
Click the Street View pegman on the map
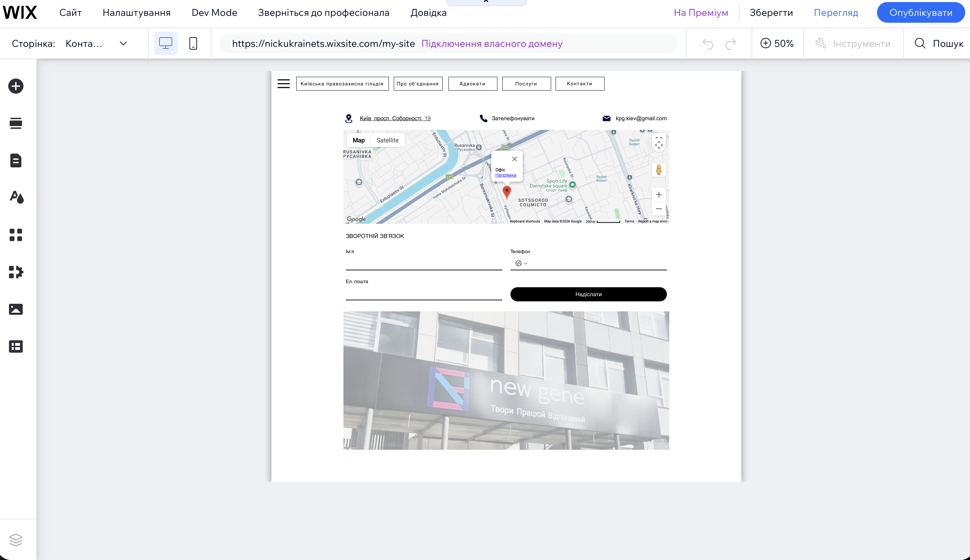coord(659,169)
